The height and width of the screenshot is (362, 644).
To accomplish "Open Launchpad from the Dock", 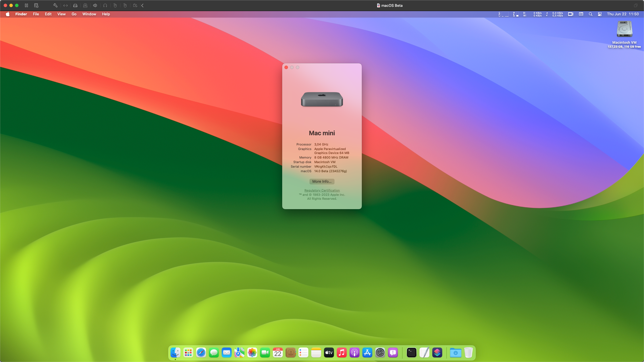I will pos(188,353).
